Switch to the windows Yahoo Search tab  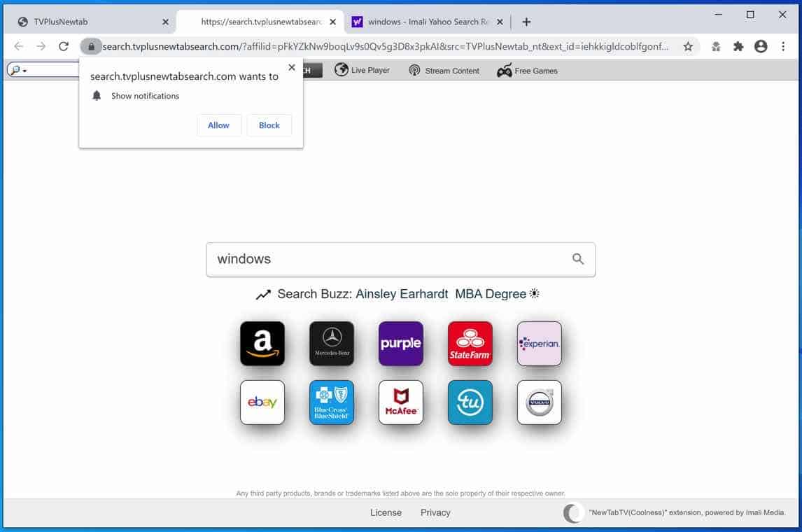[x=428, y=22]
